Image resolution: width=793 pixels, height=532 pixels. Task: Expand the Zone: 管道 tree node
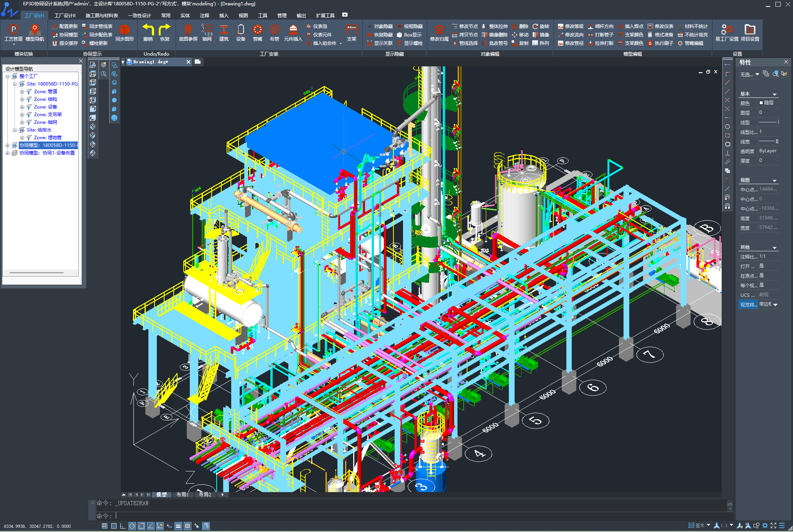tap(22, 92)
